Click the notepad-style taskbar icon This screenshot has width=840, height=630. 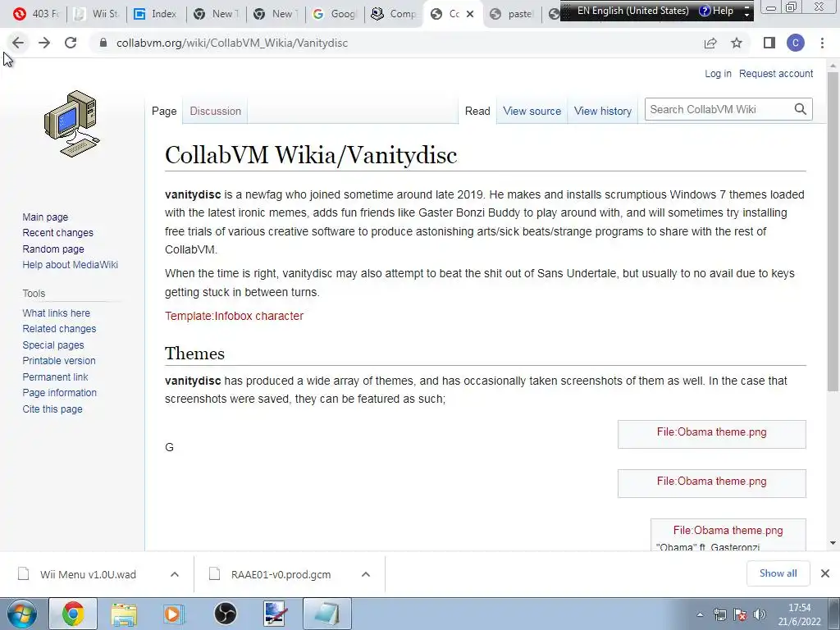coord(326,614)
